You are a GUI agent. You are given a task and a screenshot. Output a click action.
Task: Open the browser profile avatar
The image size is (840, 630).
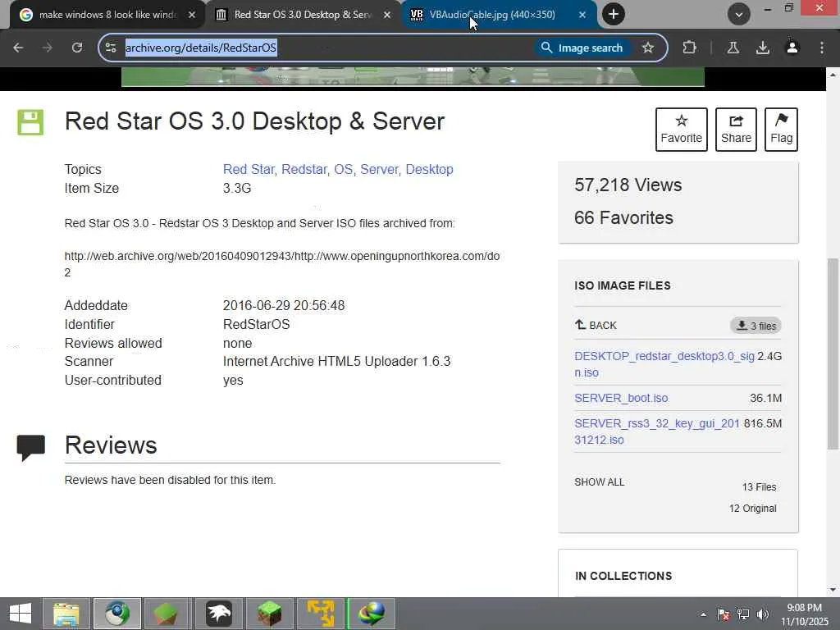point(792,48)
